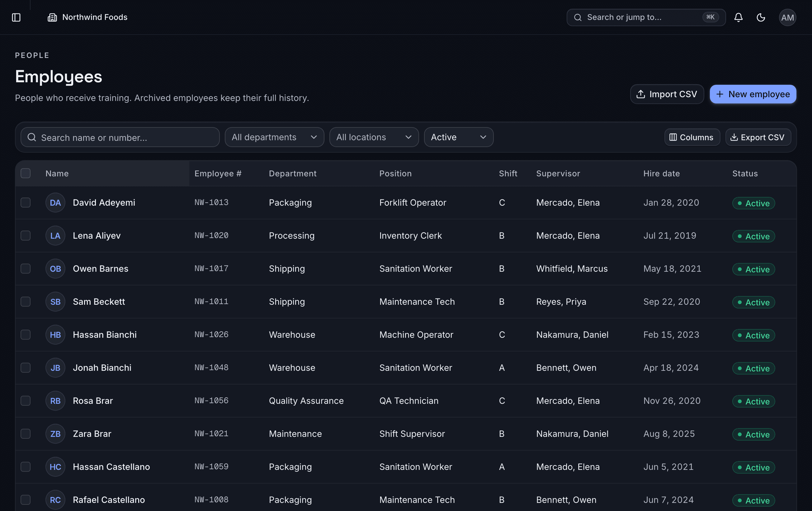This screenshot has height=511, width=812.
Task: Toggle the select-all checkbox in table header
Action: (26, 174)
